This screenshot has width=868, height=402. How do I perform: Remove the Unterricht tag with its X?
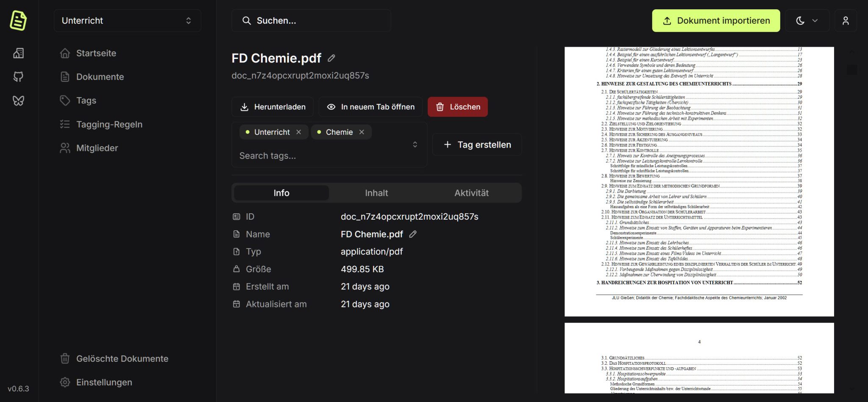[x=299, y=132]
